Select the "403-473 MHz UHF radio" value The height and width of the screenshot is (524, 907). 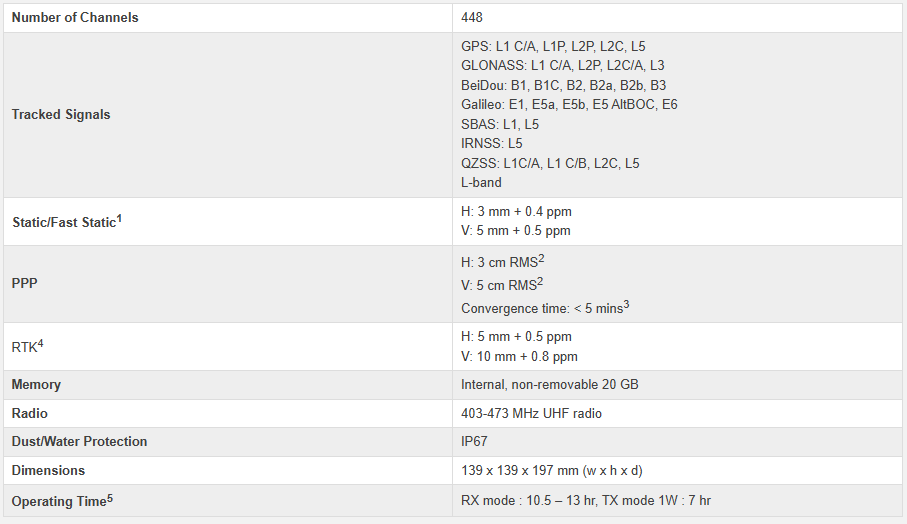(531, 413)
